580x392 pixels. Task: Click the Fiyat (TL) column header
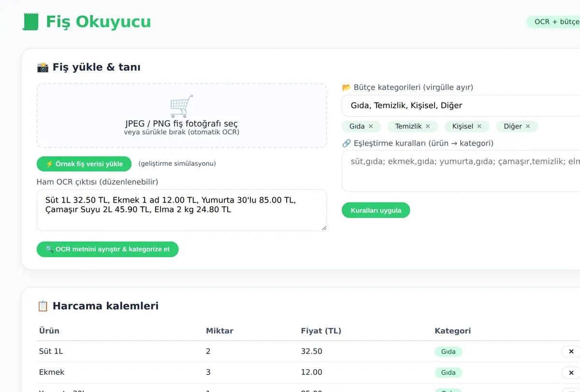tap(321, 331)
